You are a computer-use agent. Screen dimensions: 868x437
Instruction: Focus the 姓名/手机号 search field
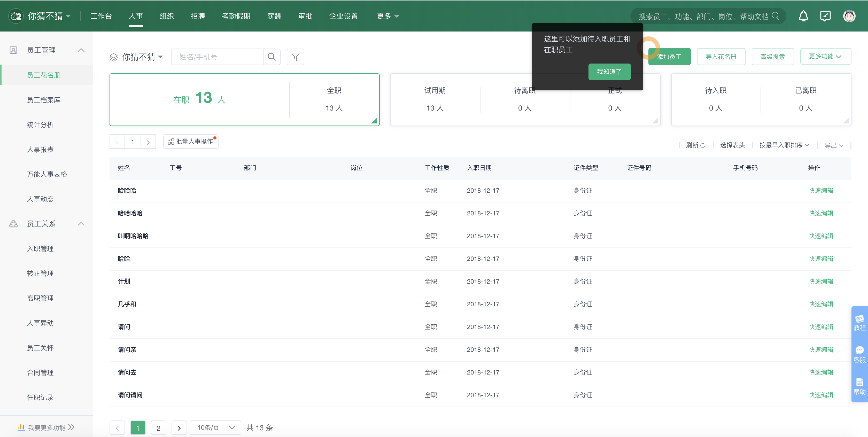click(217, 57)
